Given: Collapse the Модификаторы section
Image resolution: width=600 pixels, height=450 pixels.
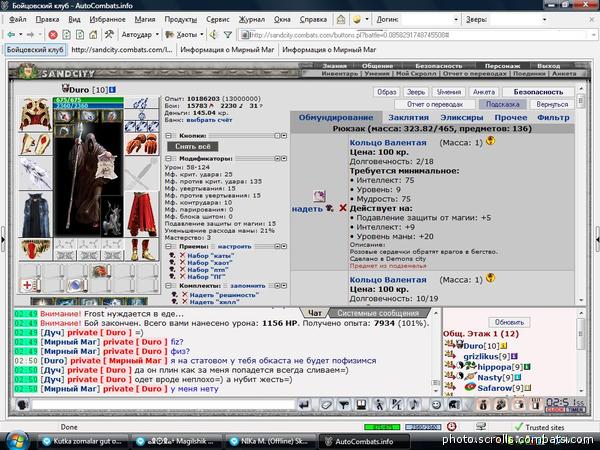Looking at the screenshot, I should [168, 158].
